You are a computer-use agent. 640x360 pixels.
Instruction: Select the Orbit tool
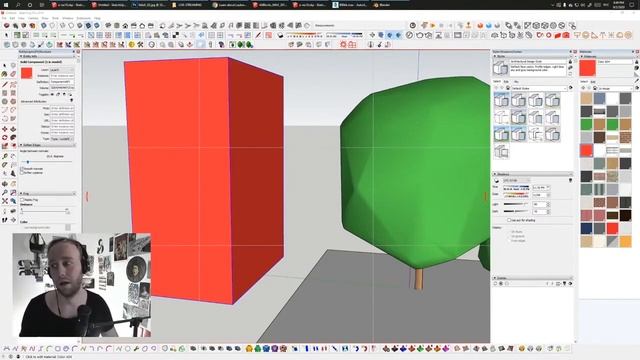[x=4, y=183]
